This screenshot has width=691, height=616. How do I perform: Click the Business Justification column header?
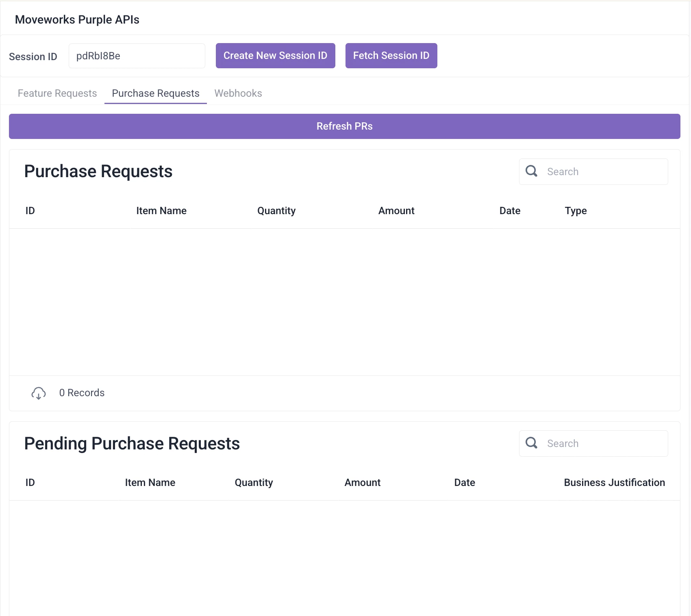(x=614, y=482)
